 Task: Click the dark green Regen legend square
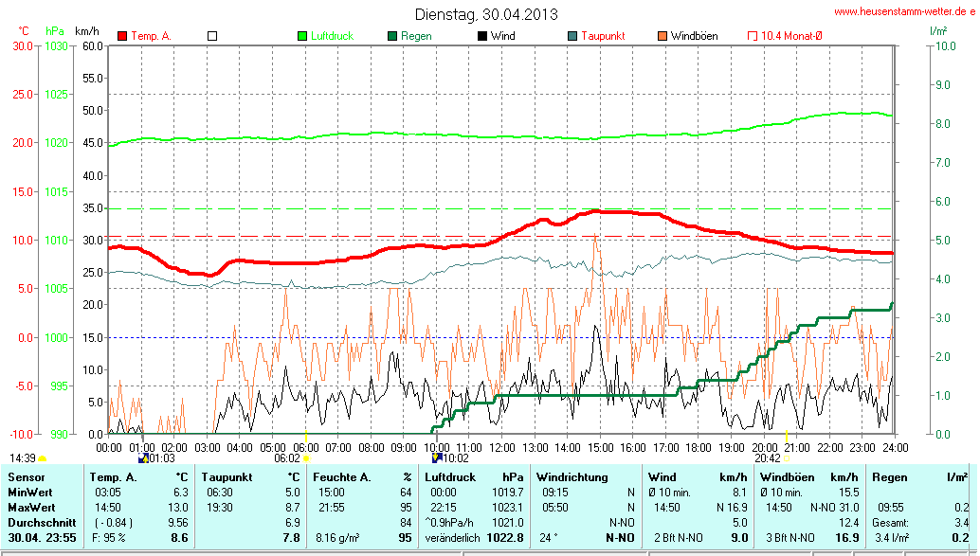pyautogui.click(x=392, y=36)
